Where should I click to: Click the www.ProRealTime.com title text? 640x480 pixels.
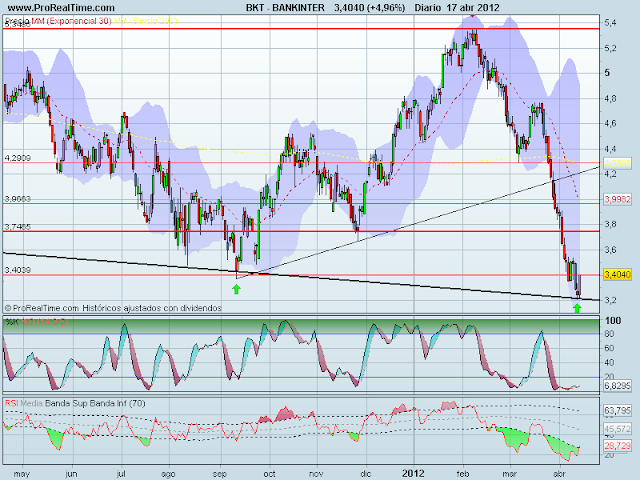coord(61,8)
